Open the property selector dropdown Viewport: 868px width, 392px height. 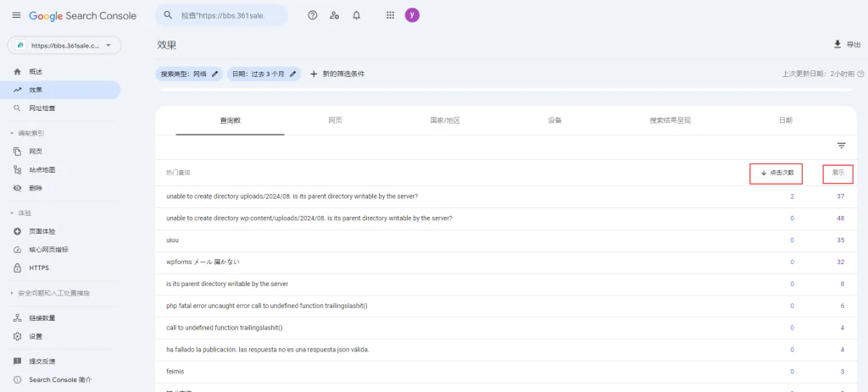coord(64,45)
